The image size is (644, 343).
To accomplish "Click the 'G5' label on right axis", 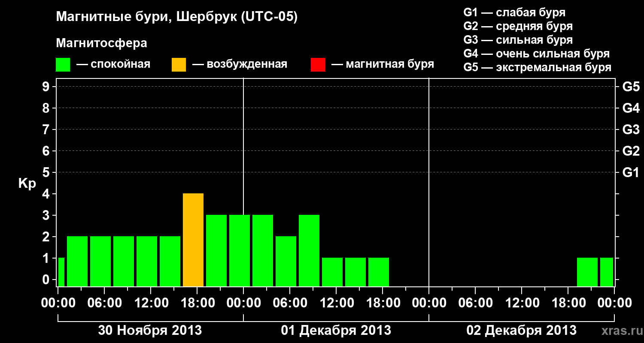I will 631,87.
